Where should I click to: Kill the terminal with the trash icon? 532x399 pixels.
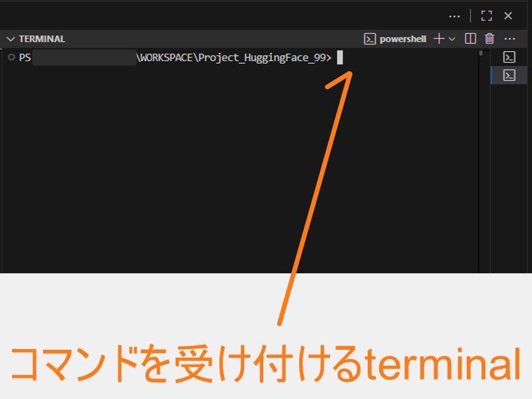tap(489, 39)
